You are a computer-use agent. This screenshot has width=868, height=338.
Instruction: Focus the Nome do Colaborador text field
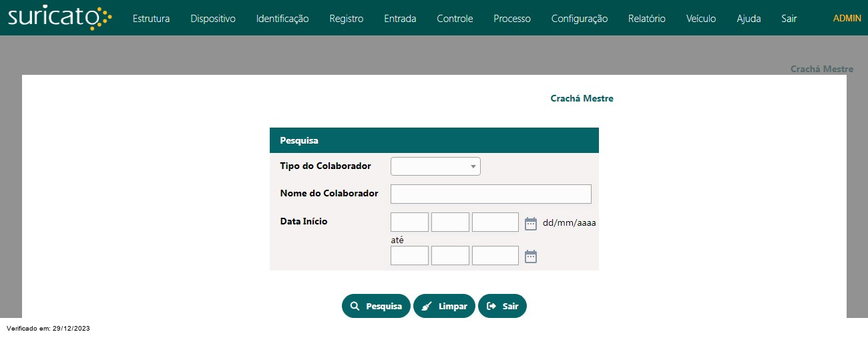(491, 194)
